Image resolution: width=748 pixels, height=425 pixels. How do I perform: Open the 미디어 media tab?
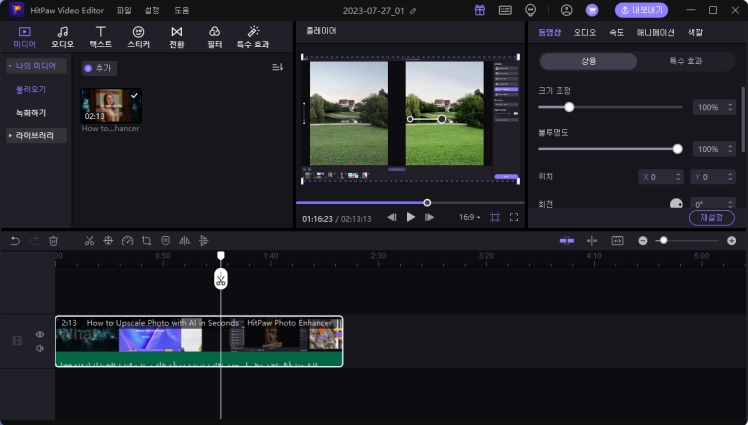[x=24, y=37]
